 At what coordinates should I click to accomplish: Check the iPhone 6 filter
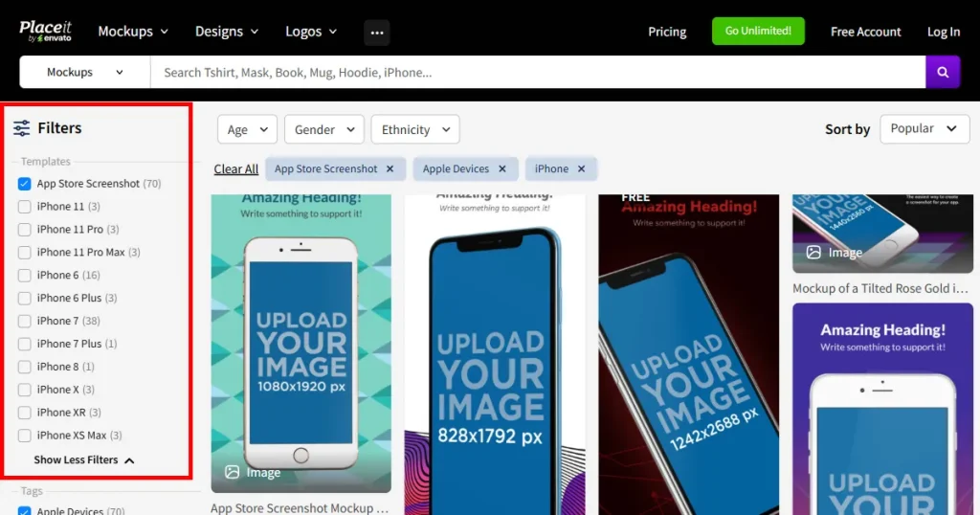pyautogui.click(x=24, y=275)
